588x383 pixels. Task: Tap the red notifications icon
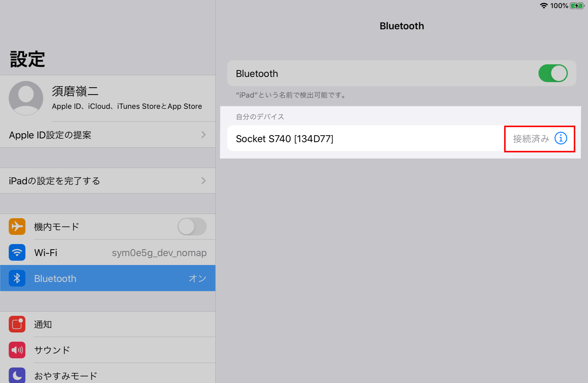(x=17, y=324)
